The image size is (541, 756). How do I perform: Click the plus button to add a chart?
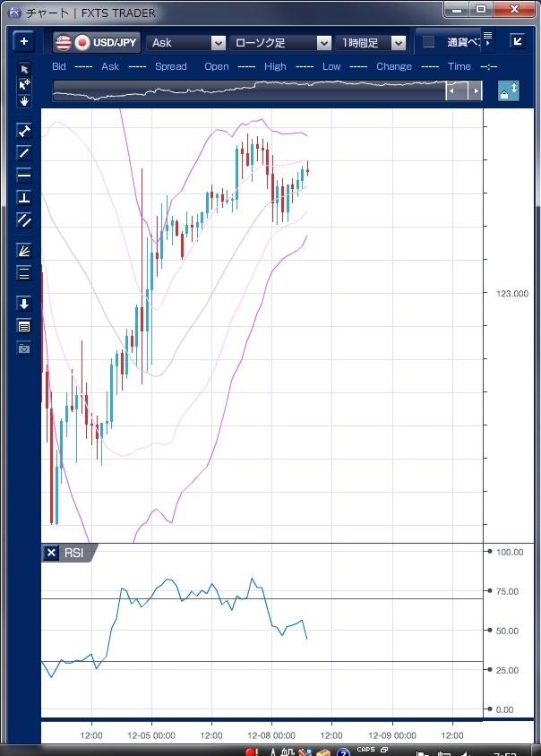24,42
